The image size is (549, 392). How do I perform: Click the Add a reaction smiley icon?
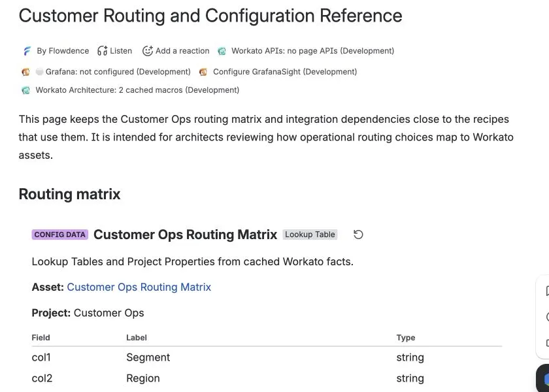(148, 51)
